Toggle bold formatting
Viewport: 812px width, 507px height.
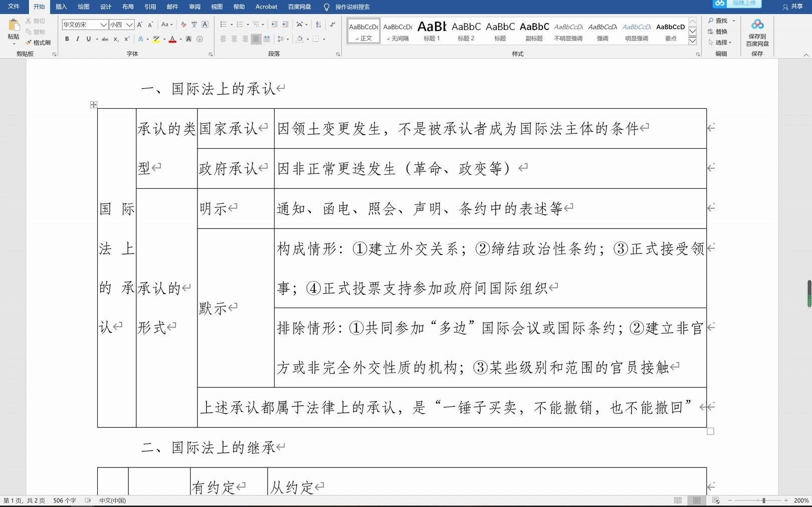click(67, 39)
